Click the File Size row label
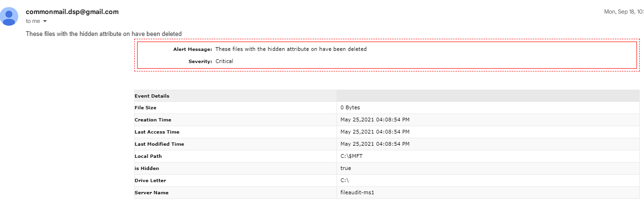The image size is (644, 205). coord(146,107)
